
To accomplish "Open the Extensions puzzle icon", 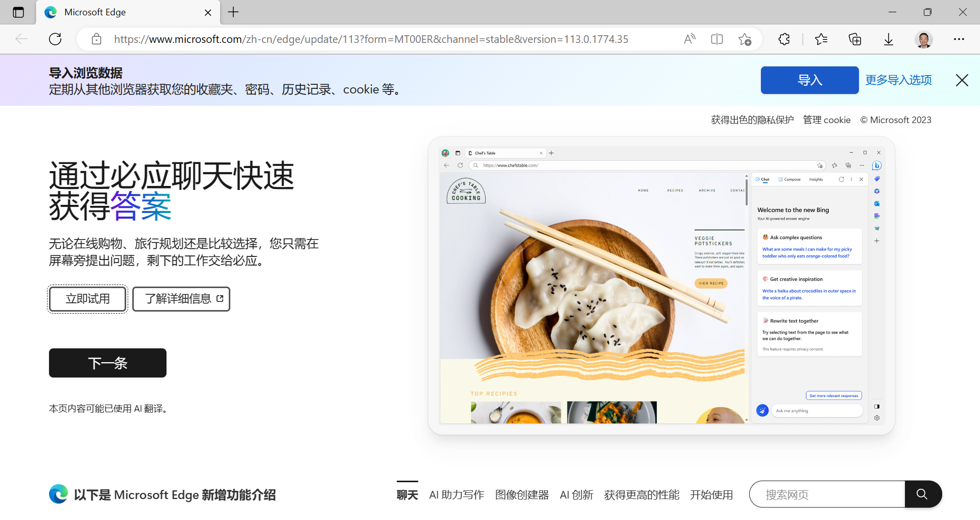I will click(784, 39).
